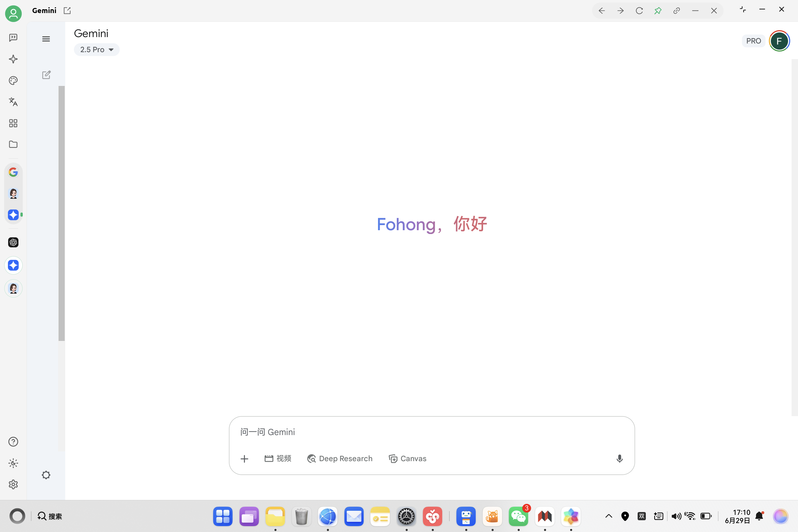Open the apps grid icon in the sidebar
798x532 pixels.
[x=13, y=123]
